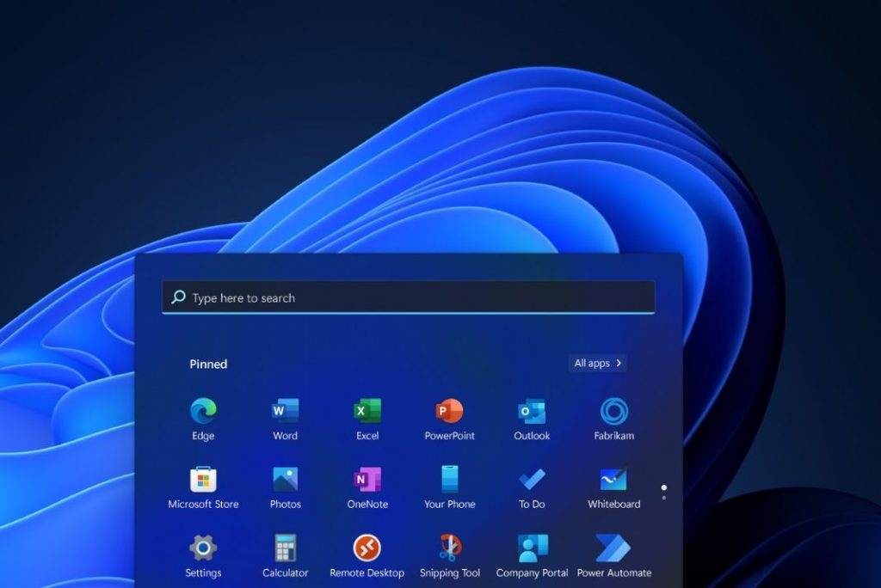This screenshot has width=881, height=588.
Task: Open Company Portal app
Action: tap(532, 548)
